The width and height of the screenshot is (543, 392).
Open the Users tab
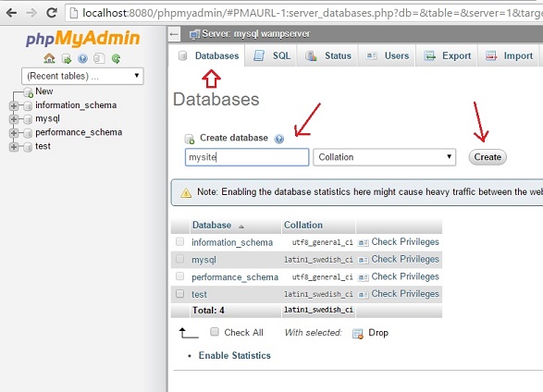coord(388,55)
